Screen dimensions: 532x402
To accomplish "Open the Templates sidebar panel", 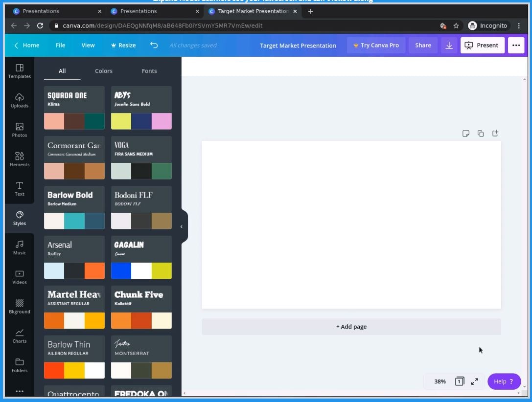I will tap(20, 71).
